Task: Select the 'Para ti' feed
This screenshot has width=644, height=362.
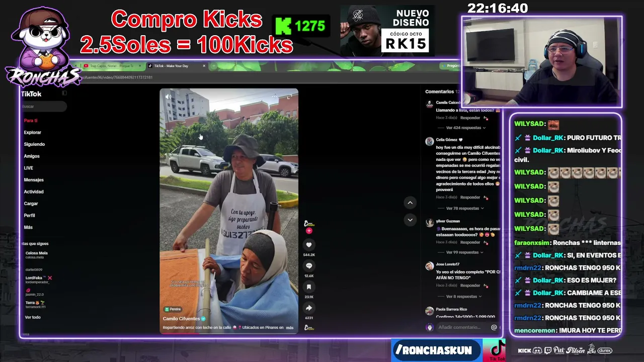Action: click(x=31, y=121)
